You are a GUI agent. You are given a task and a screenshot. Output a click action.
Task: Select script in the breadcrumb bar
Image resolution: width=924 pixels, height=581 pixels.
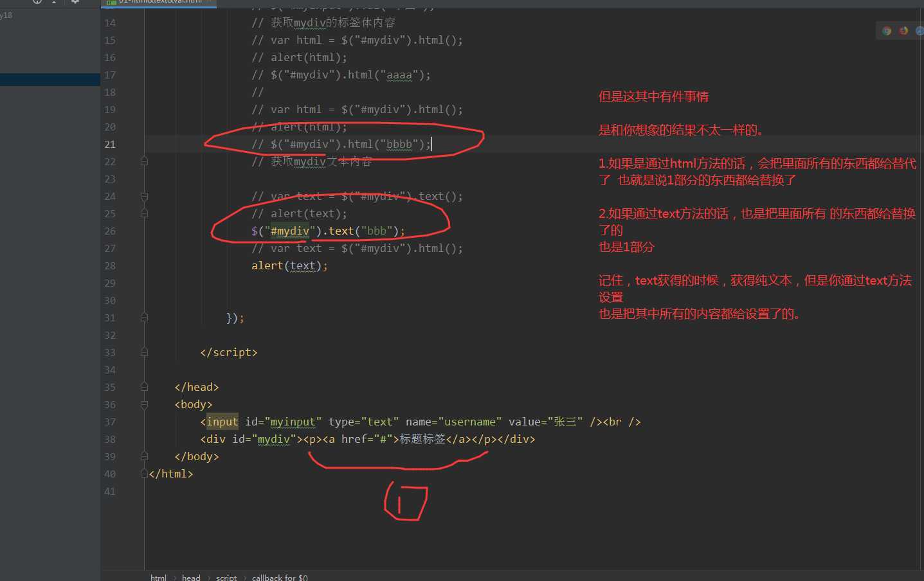click(226, 577)
